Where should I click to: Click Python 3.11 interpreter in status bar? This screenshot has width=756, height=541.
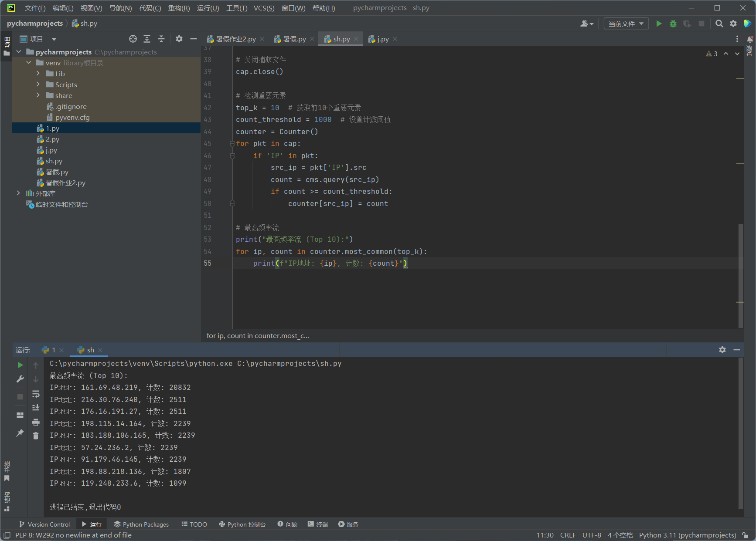click(687, 535)
